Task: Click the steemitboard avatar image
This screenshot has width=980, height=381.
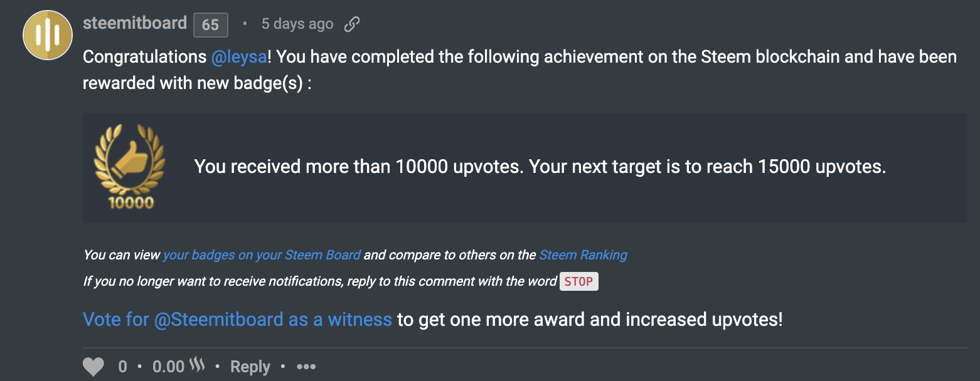Action: click(48, 34)
